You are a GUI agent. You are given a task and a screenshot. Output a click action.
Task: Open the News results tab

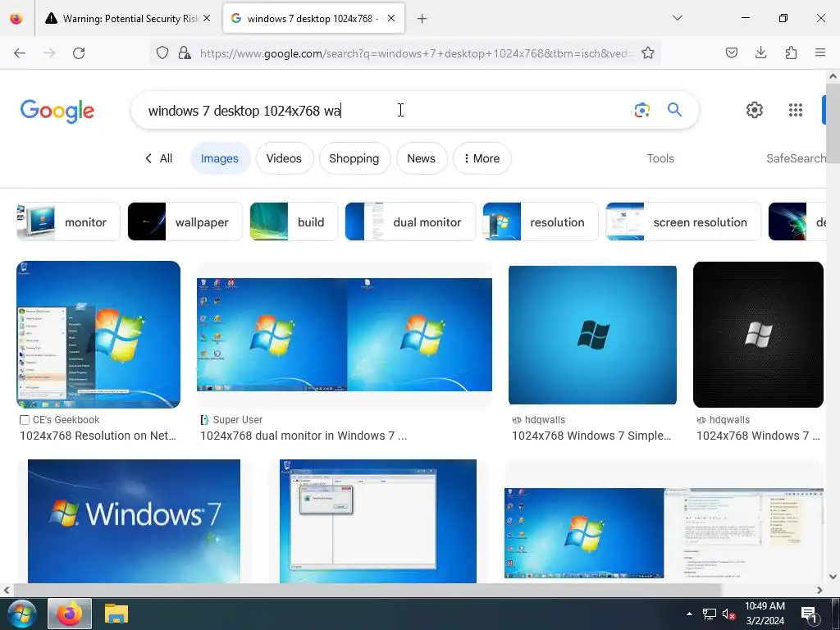pos(421,158)
